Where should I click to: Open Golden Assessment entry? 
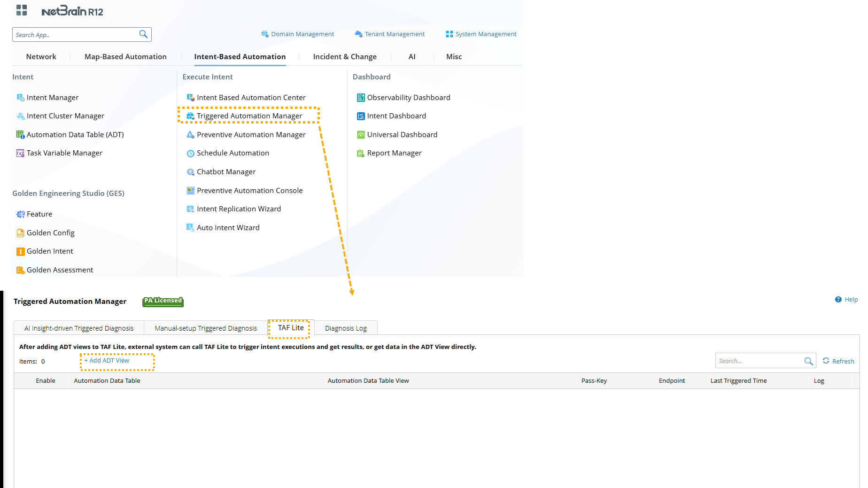point(60,270)
